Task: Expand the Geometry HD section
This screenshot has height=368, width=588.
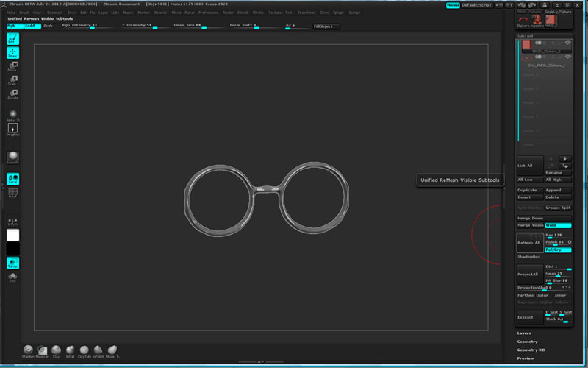Action: [531, 350]
